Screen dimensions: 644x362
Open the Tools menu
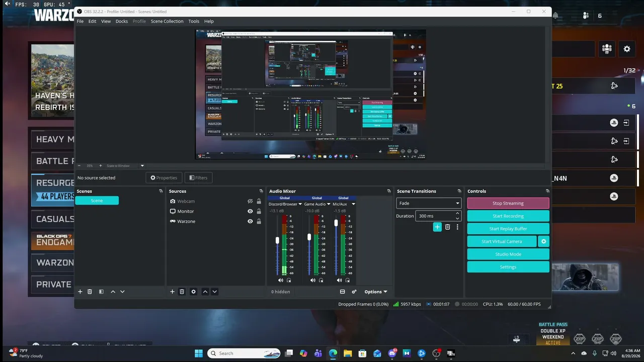coord(194,21)
